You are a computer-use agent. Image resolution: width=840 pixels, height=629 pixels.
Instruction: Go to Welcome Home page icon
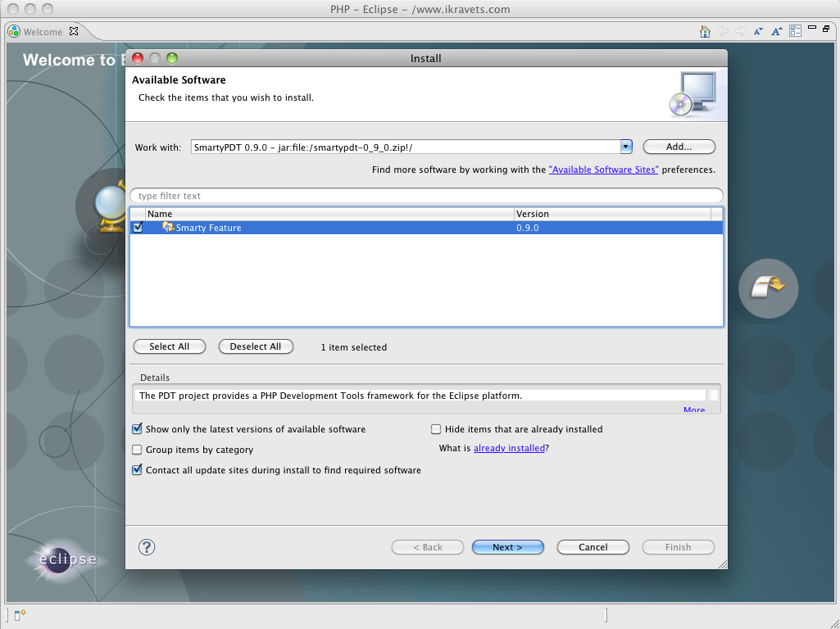[x=705, y=32]
